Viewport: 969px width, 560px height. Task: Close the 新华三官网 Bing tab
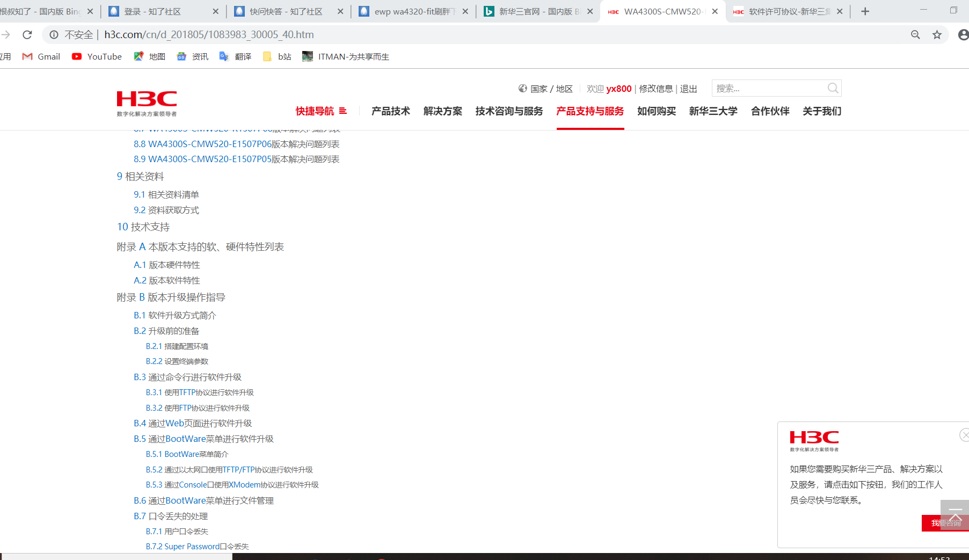tap(590, 11)
